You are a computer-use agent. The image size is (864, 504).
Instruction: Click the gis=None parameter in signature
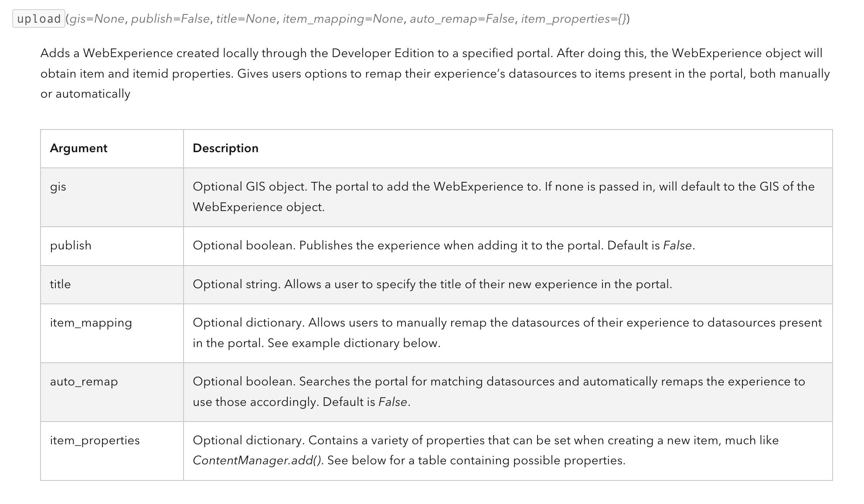pos(97,19)
